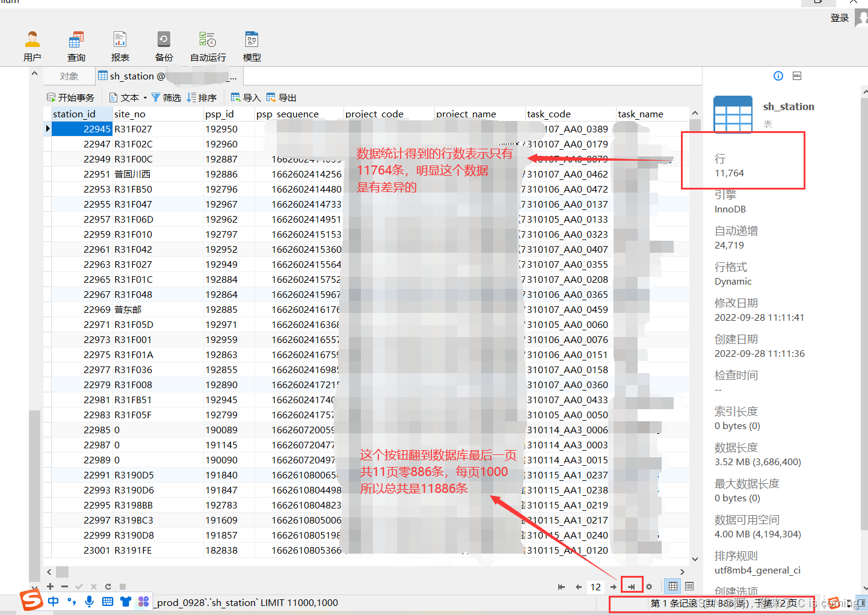Open the 文本 (Text) dropdown
Screen dimensions: 868x615
click(128, 97)
